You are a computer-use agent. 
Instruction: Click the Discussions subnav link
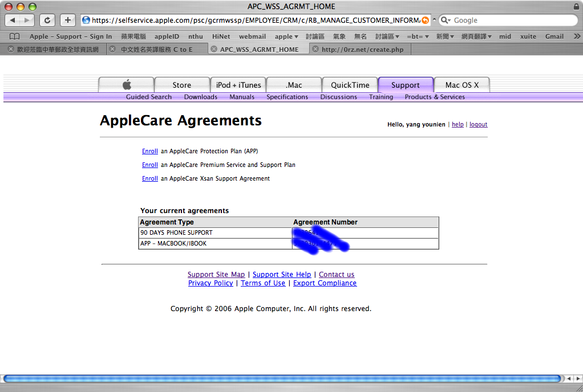pos(339,97)
